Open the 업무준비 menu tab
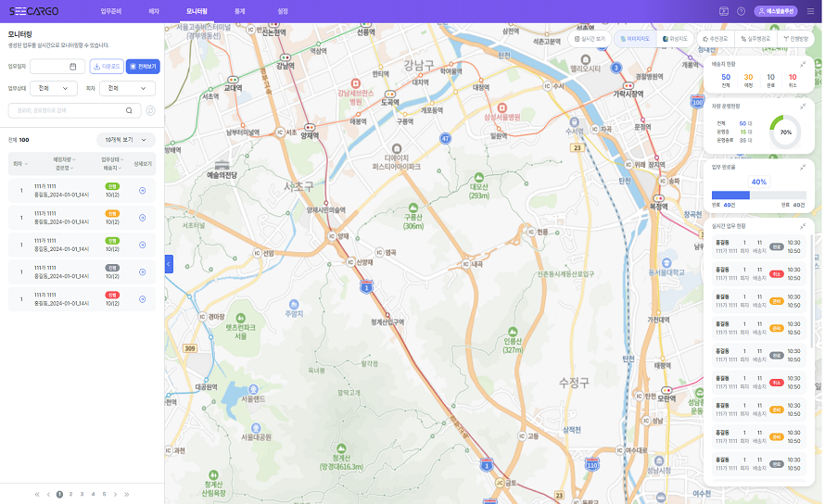Image resolution: width=825 pixels, height=504 pixels. pos(111,11)
